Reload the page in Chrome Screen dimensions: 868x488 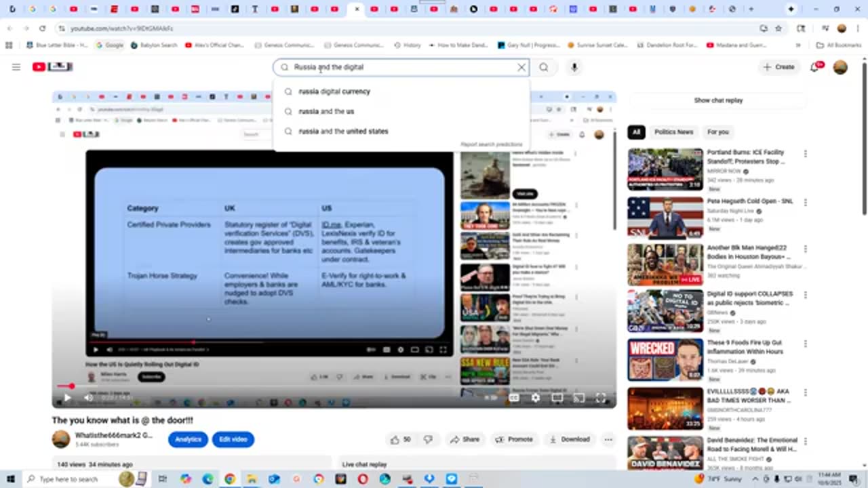click(x=43, y=28)
